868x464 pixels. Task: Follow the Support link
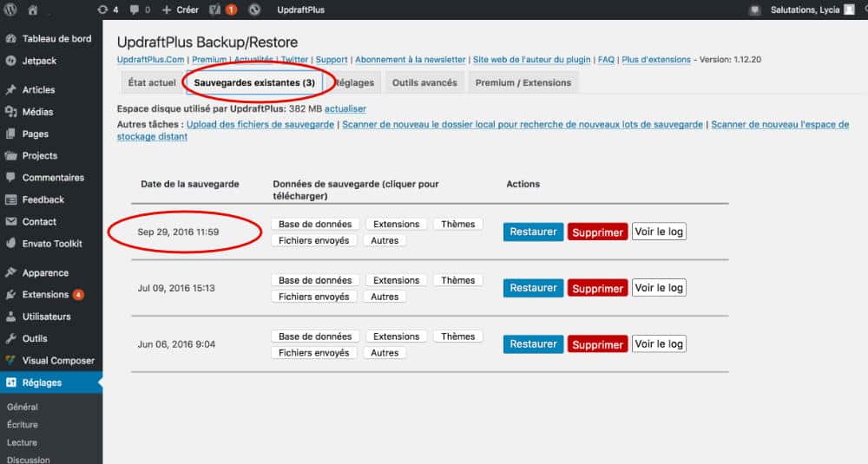332,59
